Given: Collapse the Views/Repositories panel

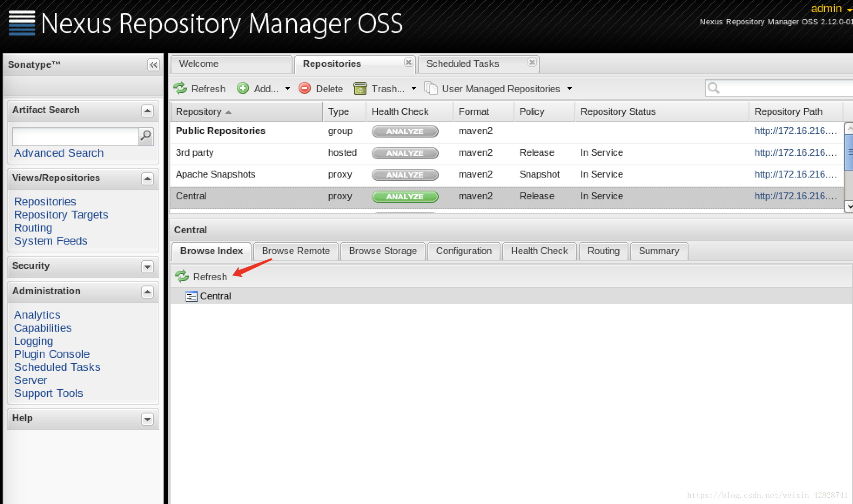Looking at the screenshot, I should [148, 179].
